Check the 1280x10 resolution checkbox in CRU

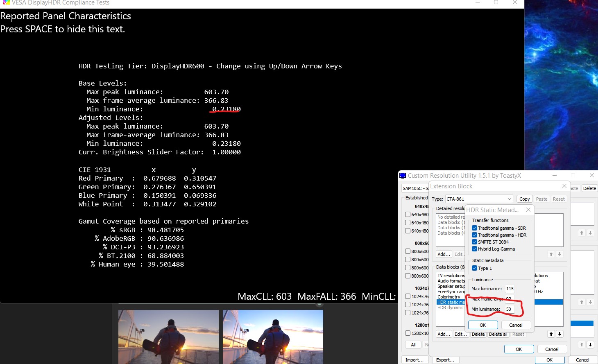(408, 333)
